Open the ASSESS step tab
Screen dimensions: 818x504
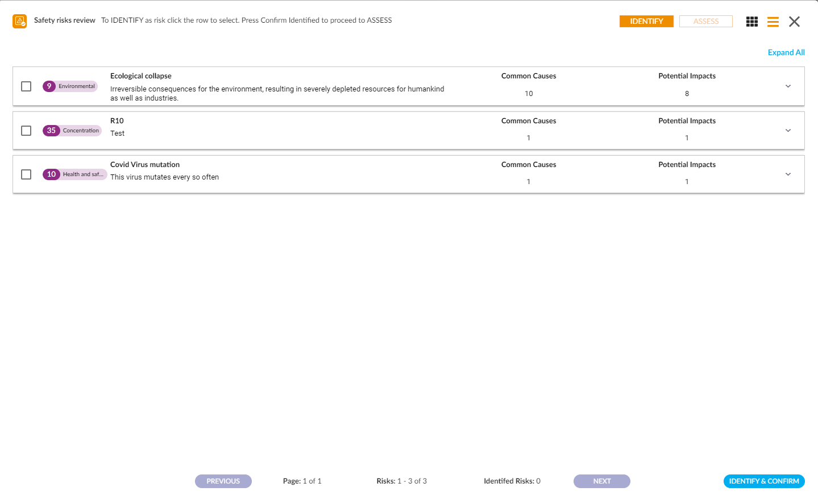(706, 21)
